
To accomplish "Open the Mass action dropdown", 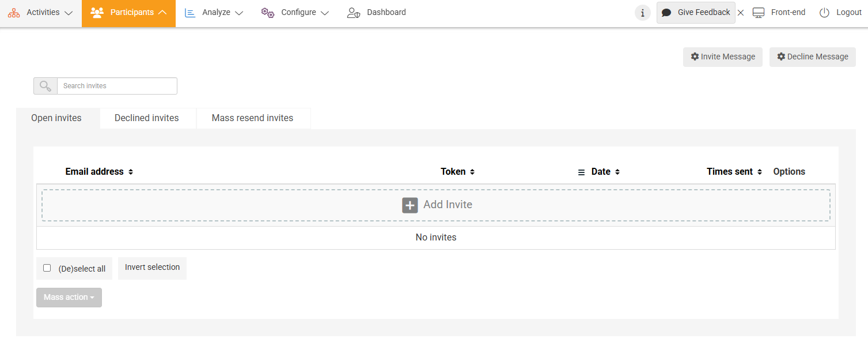I will (x=69, y=298).
